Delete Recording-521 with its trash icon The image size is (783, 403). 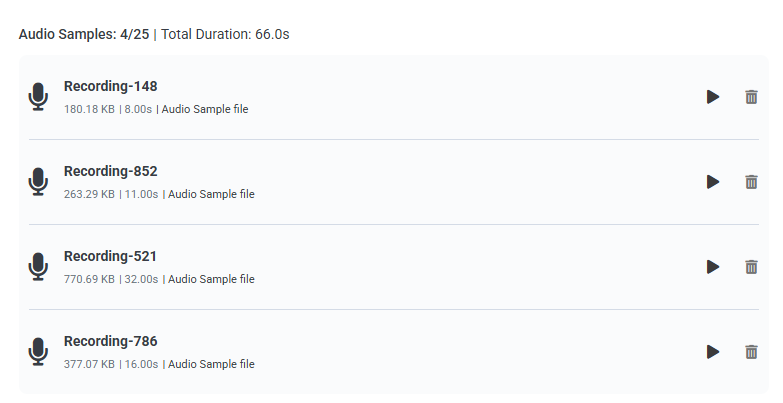pyautogui.click(x=751, y=267)
